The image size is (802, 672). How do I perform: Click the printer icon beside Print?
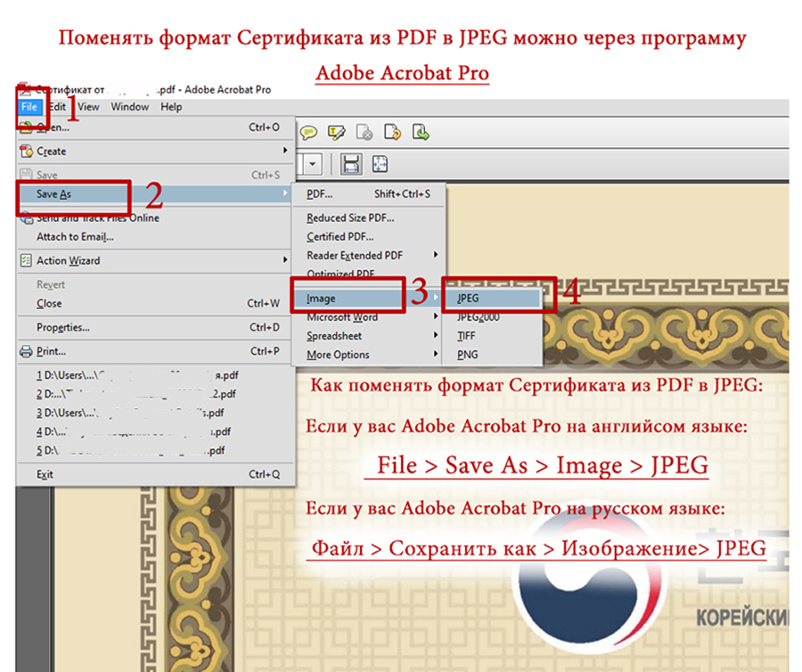tap(26, 352)
